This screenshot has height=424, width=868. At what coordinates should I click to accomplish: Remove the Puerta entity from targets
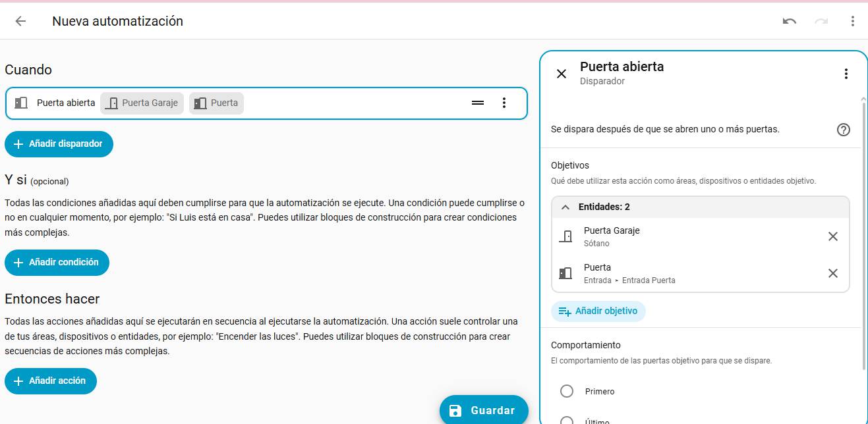[832, 273]
